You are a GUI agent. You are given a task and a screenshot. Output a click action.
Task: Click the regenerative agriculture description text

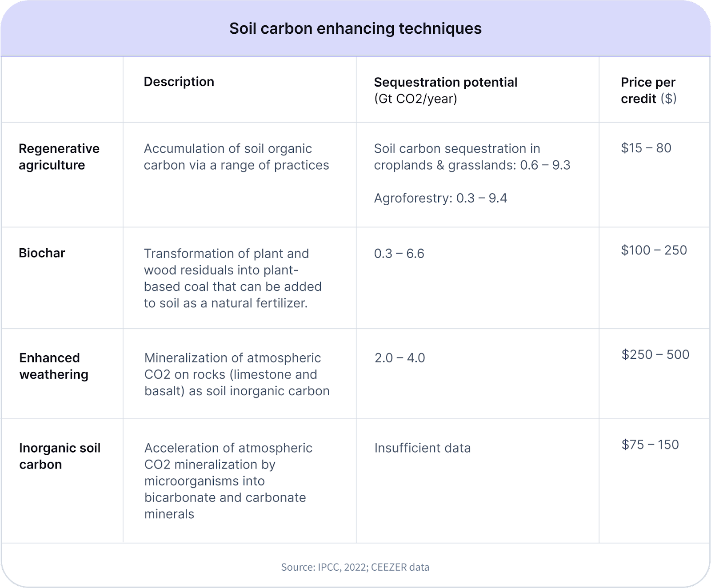[236, 157]
